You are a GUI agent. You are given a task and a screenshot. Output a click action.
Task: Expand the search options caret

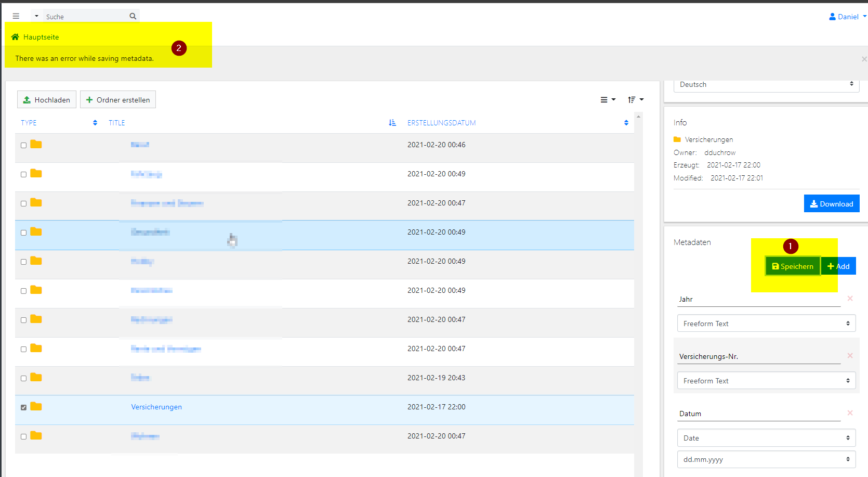pyautogui.click(x=36, y=16)
